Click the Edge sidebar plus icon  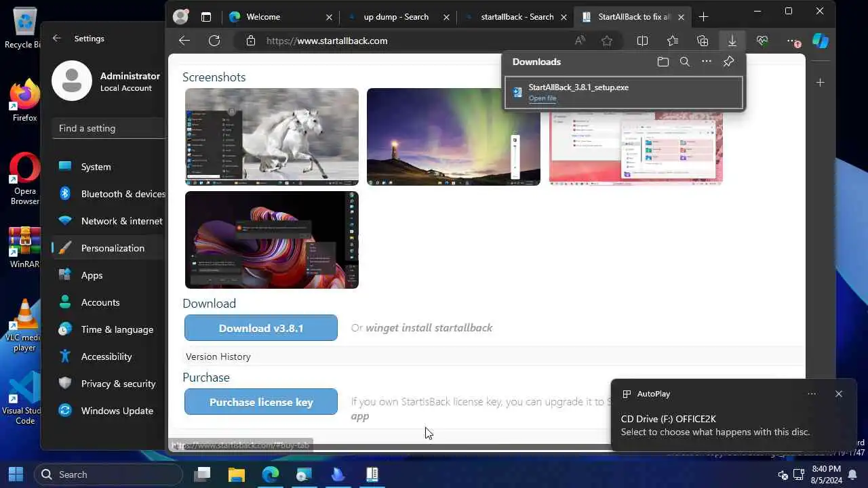[x=821, y=82]
